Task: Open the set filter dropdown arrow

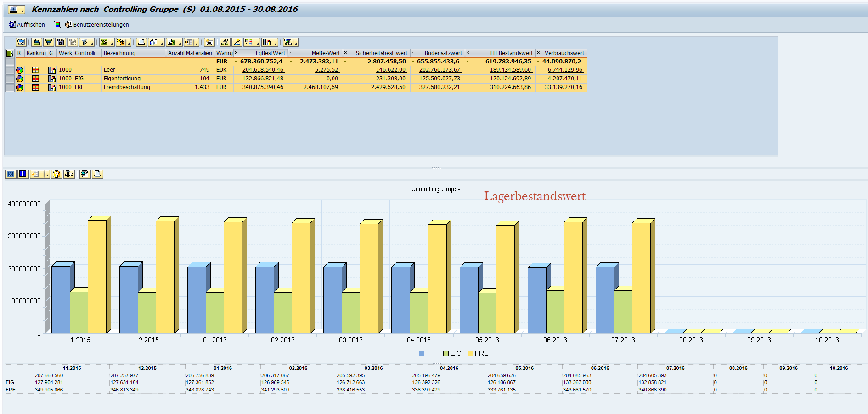Action: point(92,43)
